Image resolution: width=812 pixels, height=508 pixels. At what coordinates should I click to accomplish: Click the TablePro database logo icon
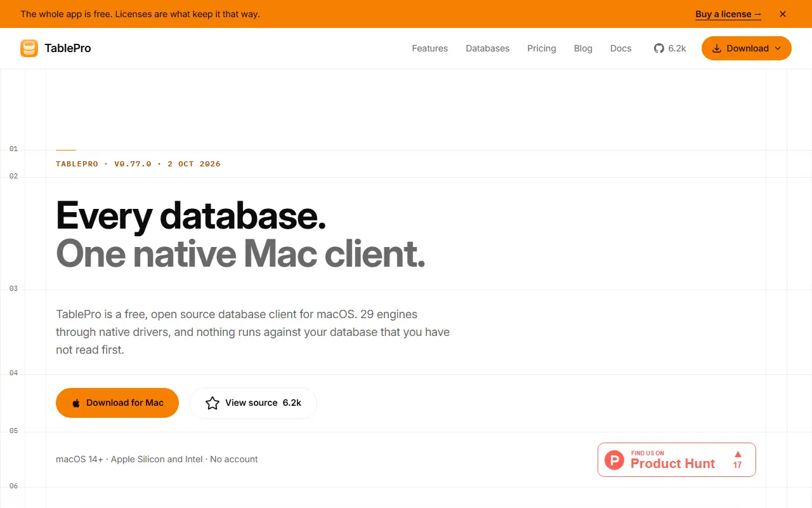29,48
